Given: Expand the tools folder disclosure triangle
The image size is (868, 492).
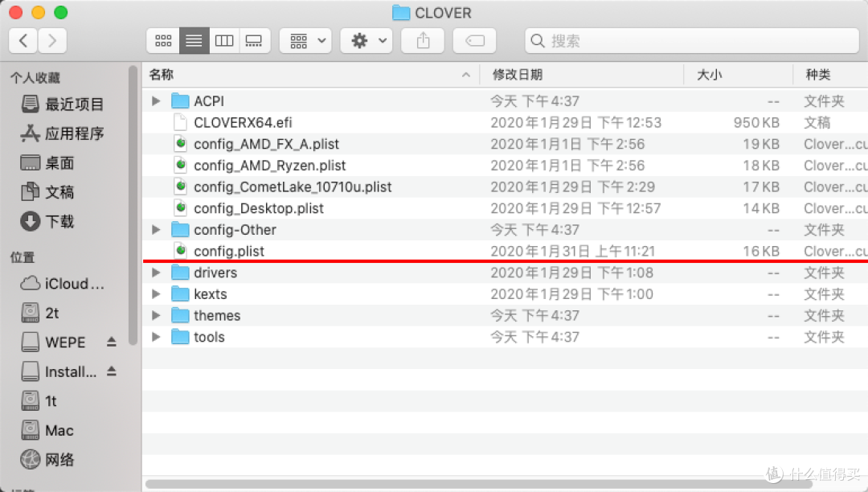Looking at the screenshot, I should click(x=156, y=337).
